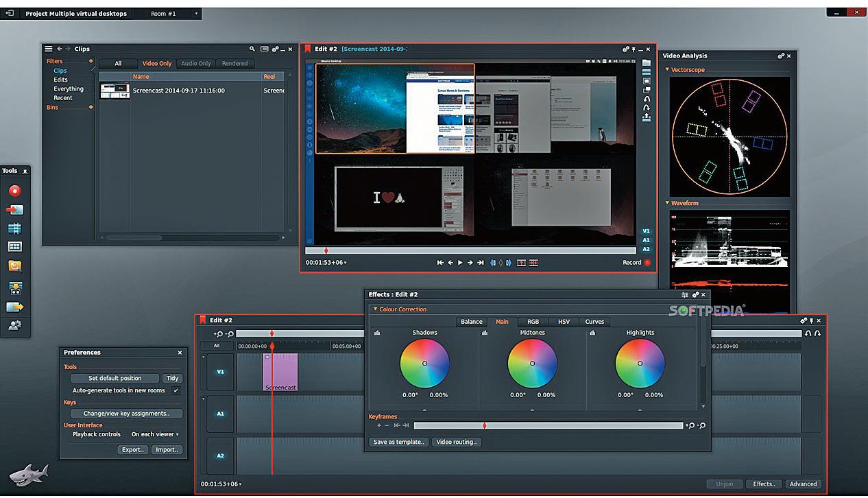Add a new filter with Filters plus

click(91, 61)
